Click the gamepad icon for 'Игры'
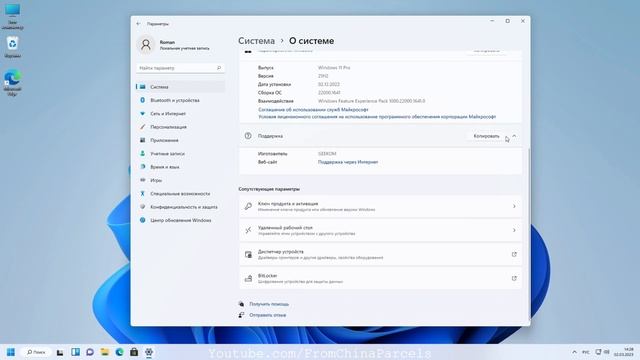 (142, 180)
